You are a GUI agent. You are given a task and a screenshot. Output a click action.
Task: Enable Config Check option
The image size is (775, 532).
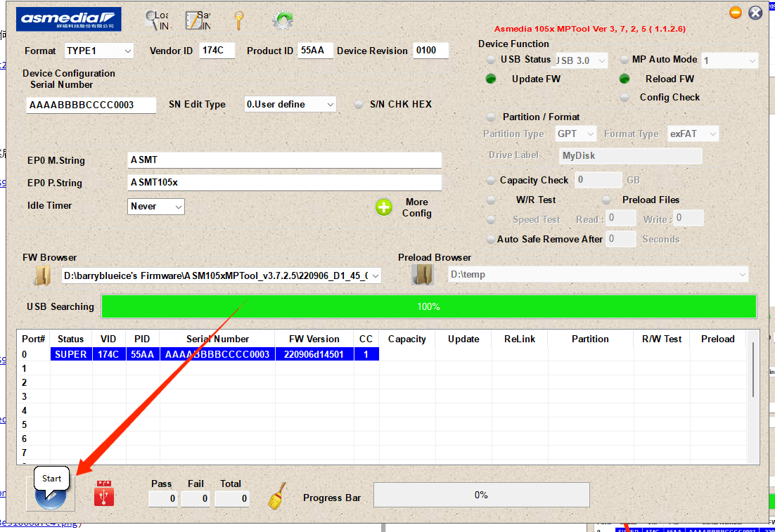point(625,97)
